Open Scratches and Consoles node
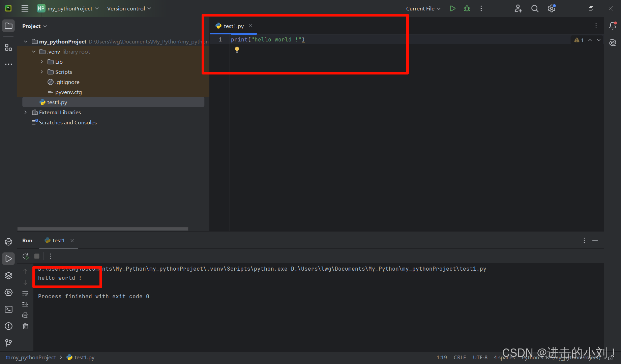This screenshot has height=364, width=621. point(64,122)
